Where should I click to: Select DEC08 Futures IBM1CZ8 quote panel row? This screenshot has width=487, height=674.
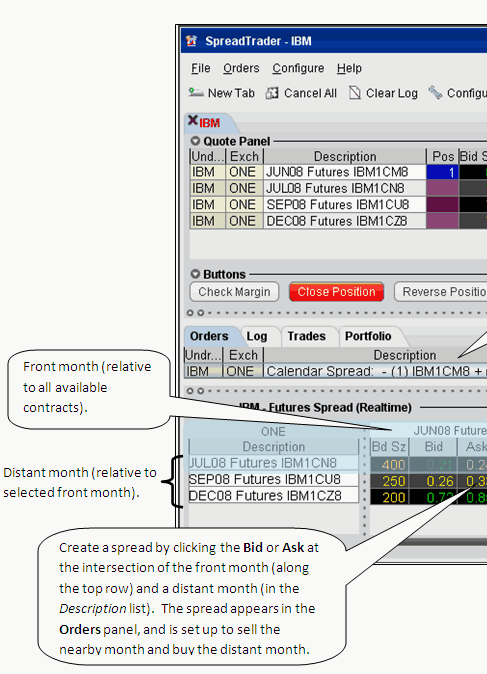[338, 221]
